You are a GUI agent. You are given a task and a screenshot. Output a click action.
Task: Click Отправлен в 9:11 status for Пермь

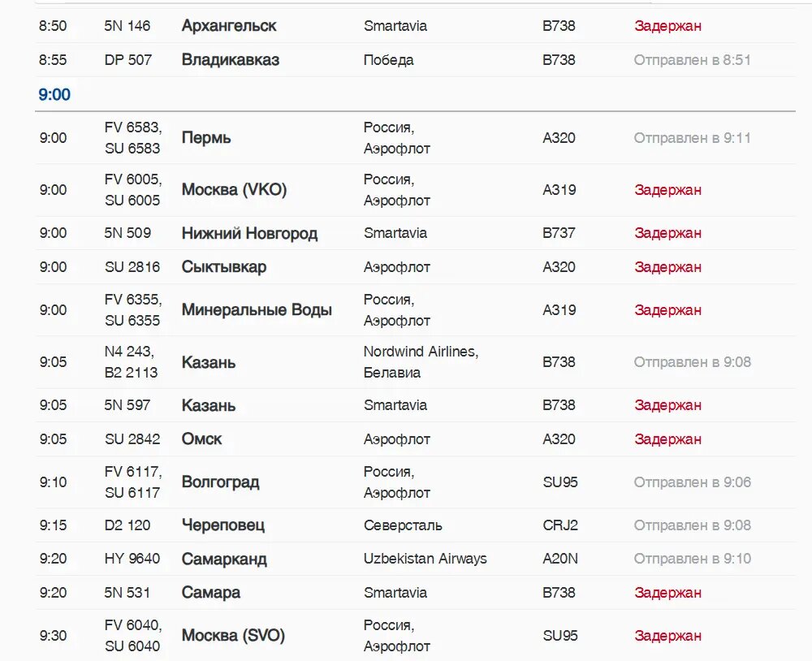coord(692,138)
